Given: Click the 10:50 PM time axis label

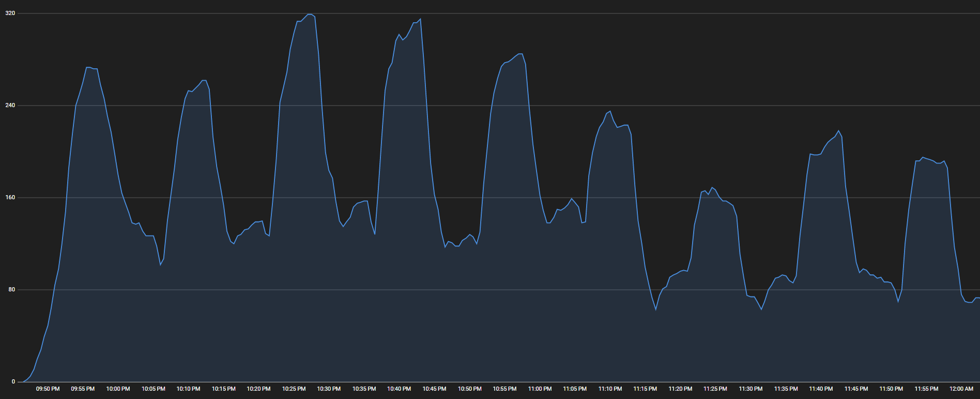Looking at the screenshot, I should (x=469, y=389).
